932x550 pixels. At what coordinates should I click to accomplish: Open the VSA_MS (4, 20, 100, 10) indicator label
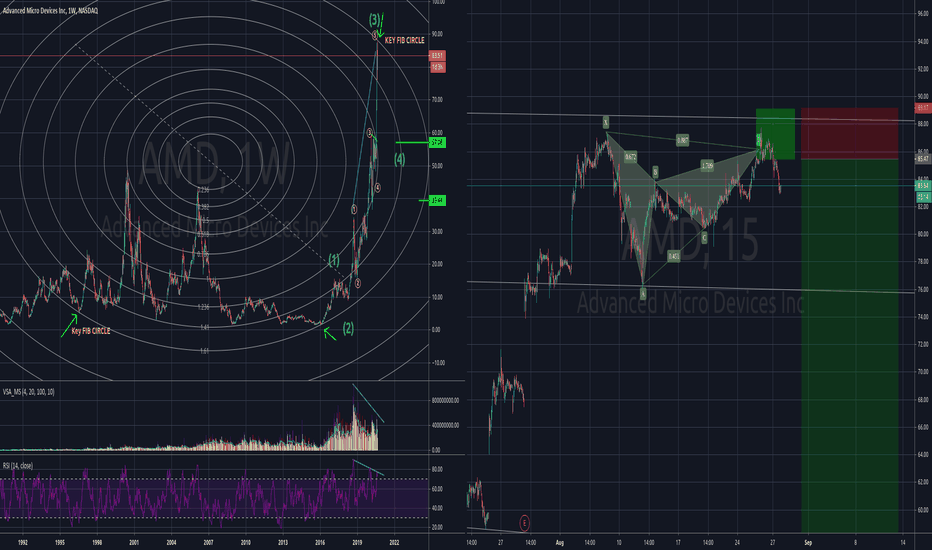28,392
